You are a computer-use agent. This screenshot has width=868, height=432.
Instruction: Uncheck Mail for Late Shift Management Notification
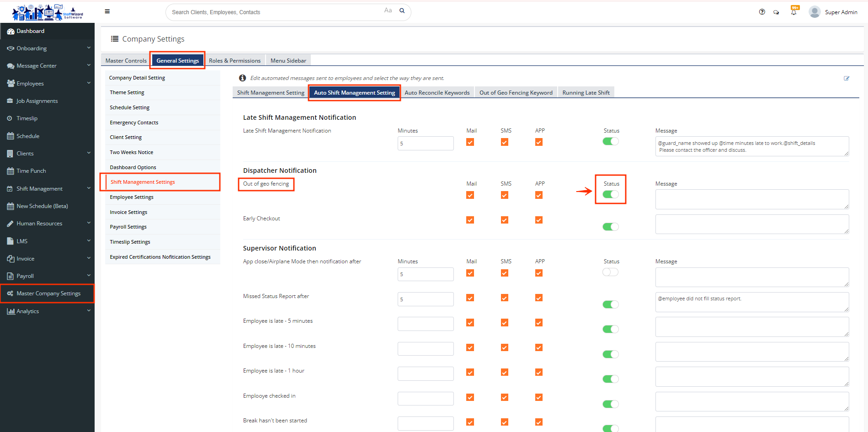click(470, 142)
